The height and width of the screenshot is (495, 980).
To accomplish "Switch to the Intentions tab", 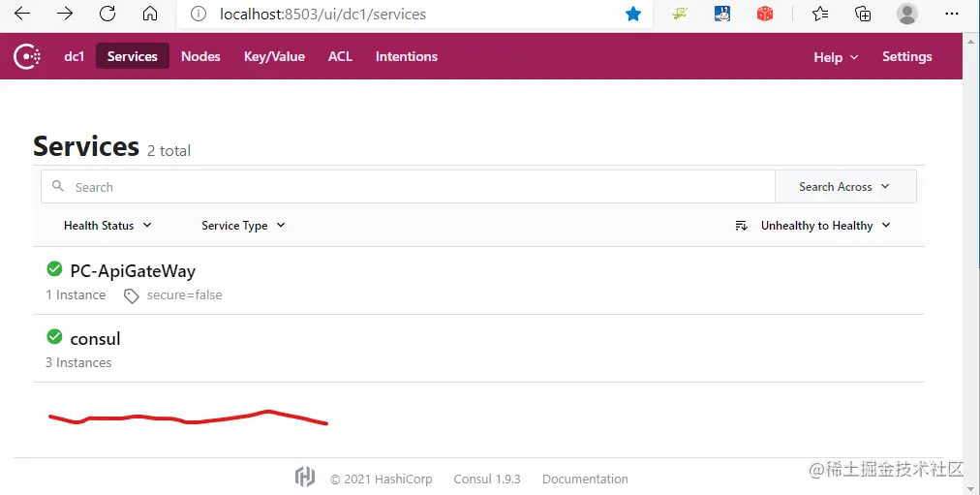I will (x=407, y=56).
